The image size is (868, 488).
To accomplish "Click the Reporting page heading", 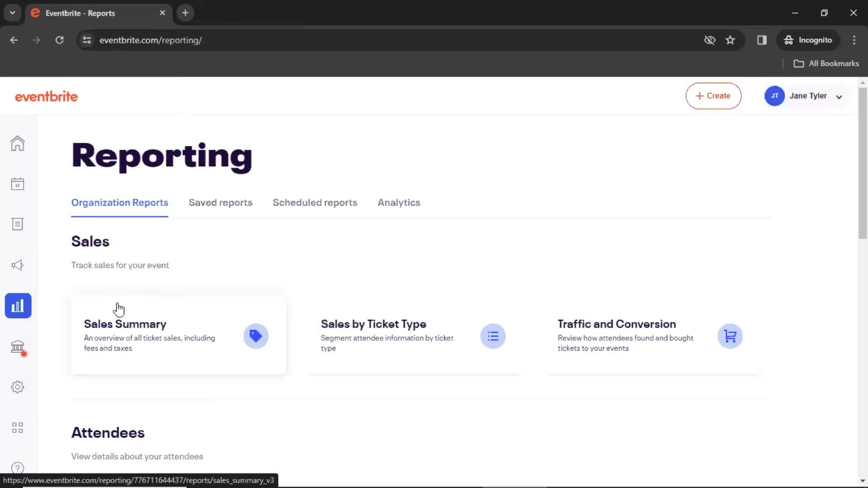I will point(162,156).
